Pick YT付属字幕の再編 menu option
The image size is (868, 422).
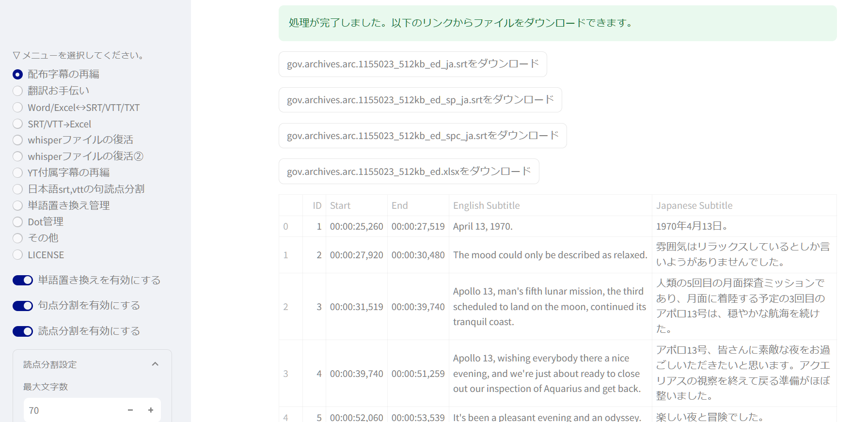(x=18, y=172)
